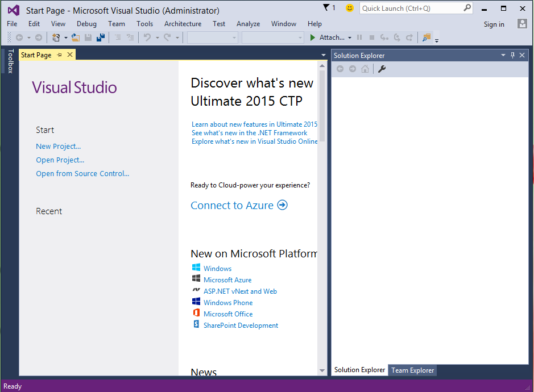Click the decrease indent (comment out) icon
The height and width of the screenshot is (392, 534).
click(118, 37)
